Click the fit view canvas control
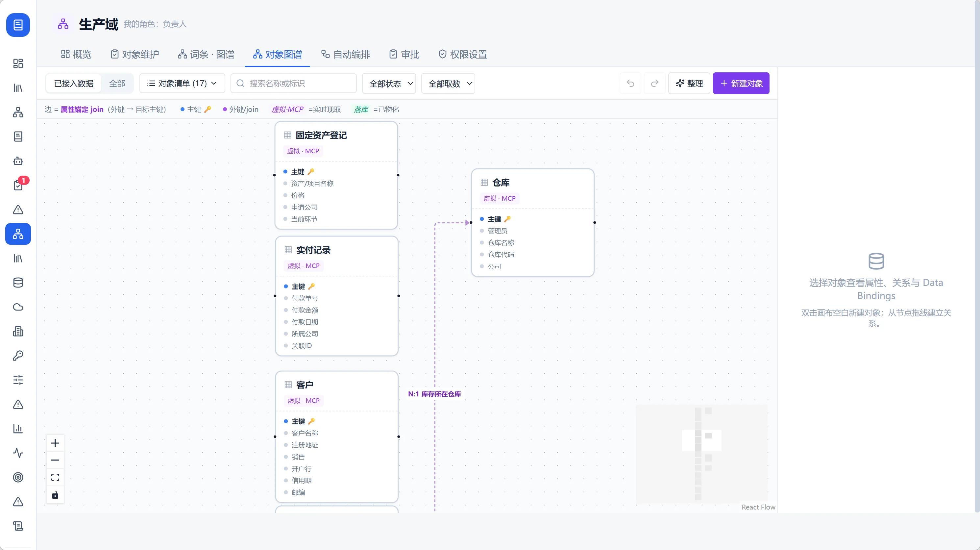The width and height of the screenshot is (980, 550). [55, 477]
